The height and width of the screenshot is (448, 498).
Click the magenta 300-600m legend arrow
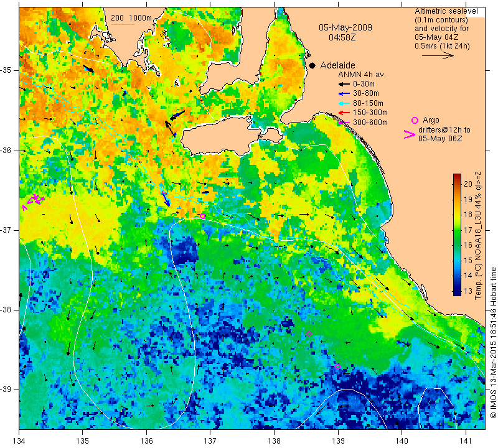(344, 123)
